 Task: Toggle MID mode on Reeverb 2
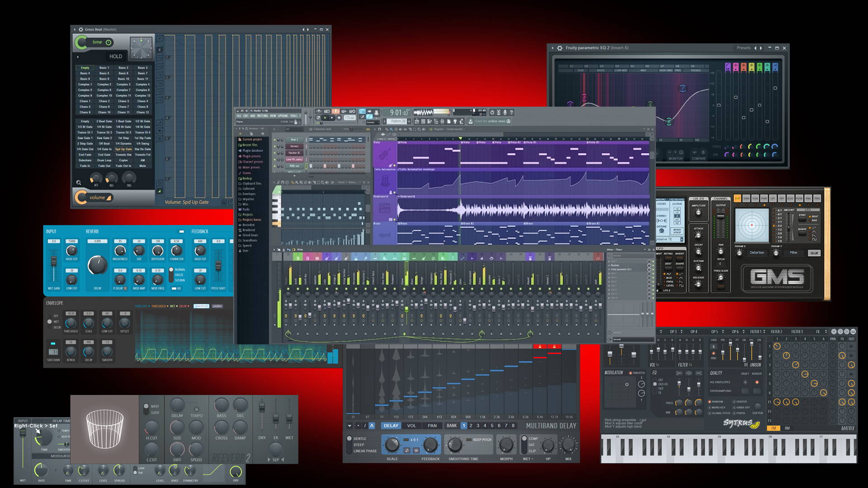(x=146, y=406)
